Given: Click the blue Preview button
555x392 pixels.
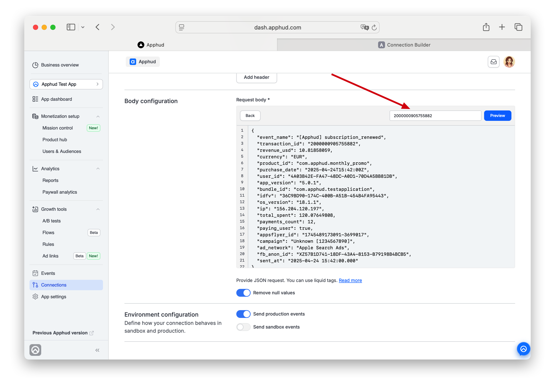Looking at the screenshot, I should [x=498, y=116].
